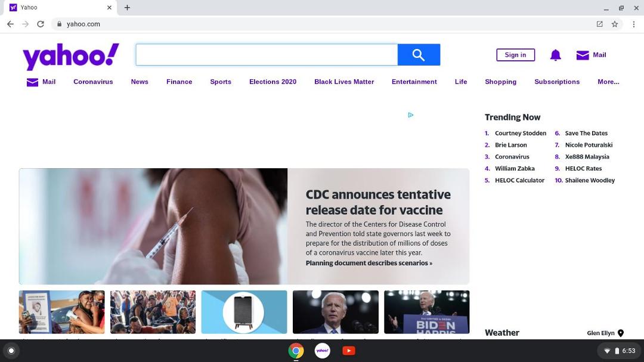The height and width of the screenshot is (362, 644).
Task: Open the air purifier story thumbnail
Action: point(244,312)
